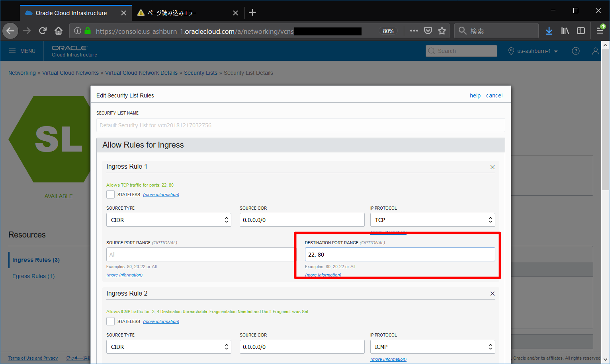Image resolution: width=610 pixels, height=364 pixels.
Task: Cancel the Edit Security List Rules dialog
Action: 494,95
